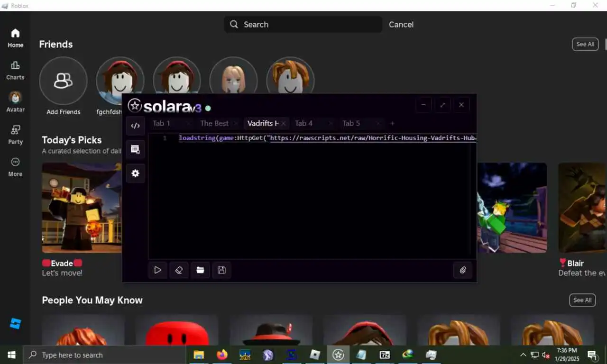Save the script with the floppy disk icon
The height and width of the screenshot is (364, 607).
click(x=221, y=270)
